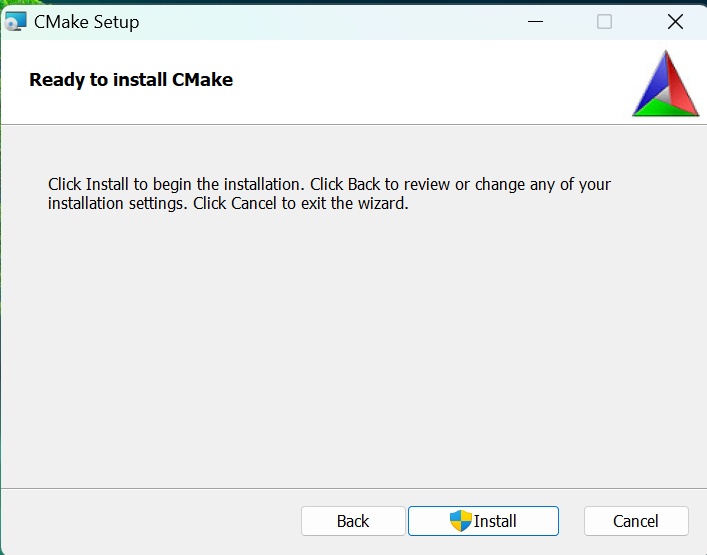Start installation with the Install button
Image resolution: width=707 pixels, height=555 pixels.
coord(483,521)
